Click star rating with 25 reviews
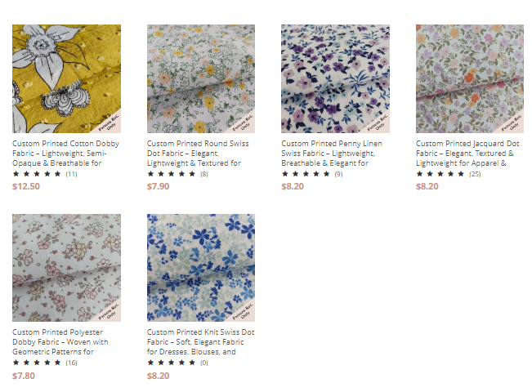This screenshot has height=392, width=532. click(448, 174)
